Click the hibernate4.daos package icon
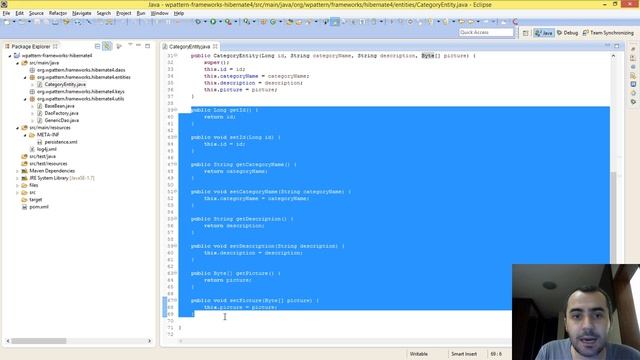 point(32,70)
